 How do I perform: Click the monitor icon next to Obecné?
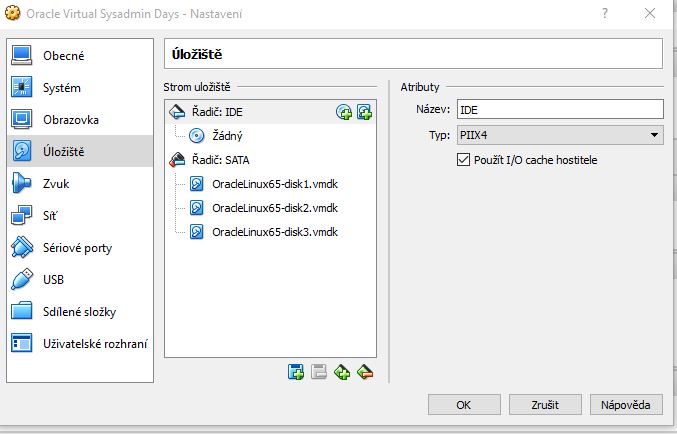[x=22, y=55]
